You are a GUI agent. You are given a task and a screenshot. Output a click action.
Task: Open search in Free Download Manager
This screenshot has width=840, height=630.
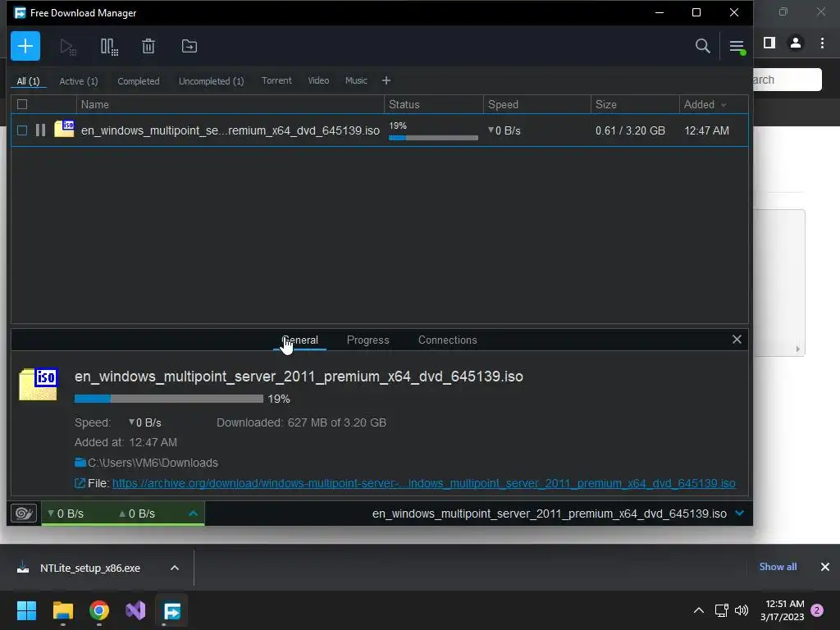click(x=702, y=46)
